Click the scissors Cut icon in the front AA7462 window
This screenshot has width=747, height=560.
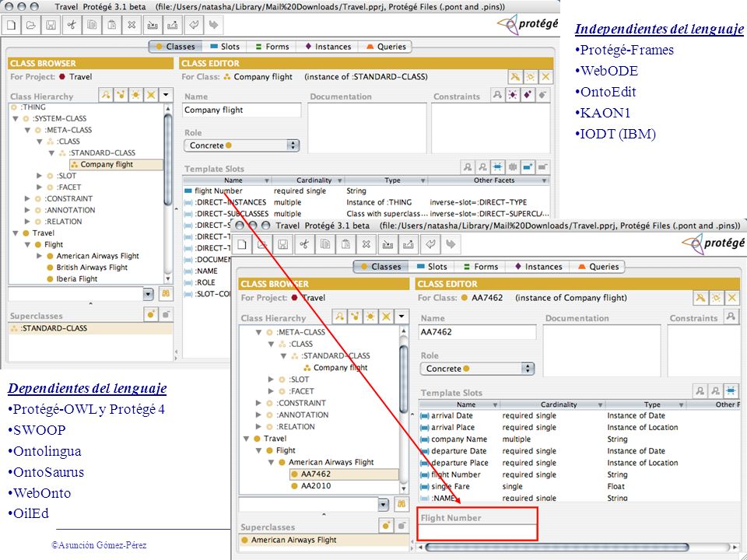(x=304, y=244)
